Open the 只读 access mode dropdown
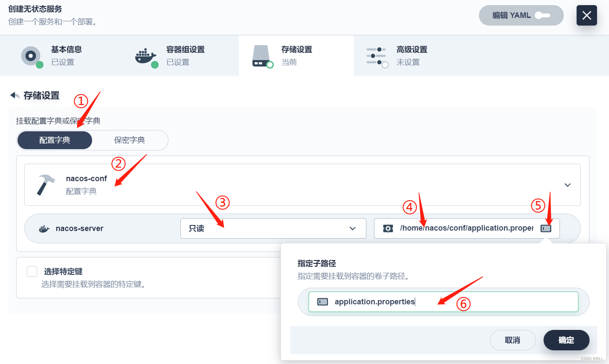 tap(273, 228)
